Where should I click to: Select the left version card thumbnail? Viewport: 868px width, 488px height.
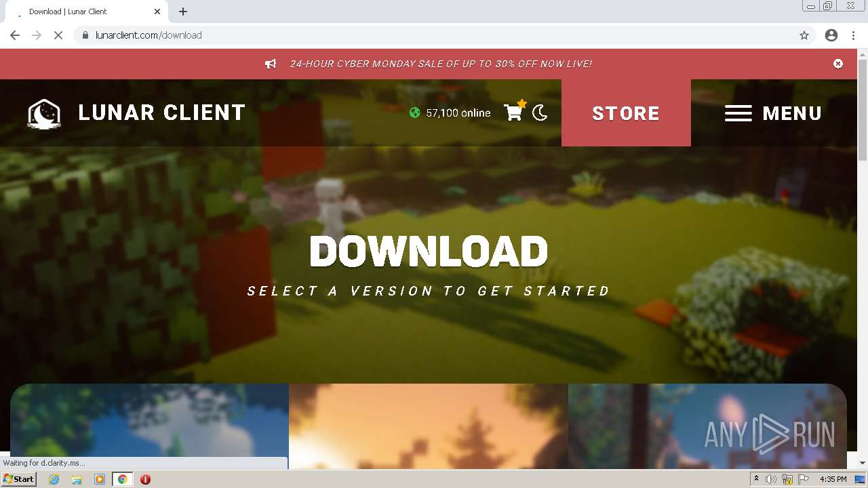[x=149, y=426]
